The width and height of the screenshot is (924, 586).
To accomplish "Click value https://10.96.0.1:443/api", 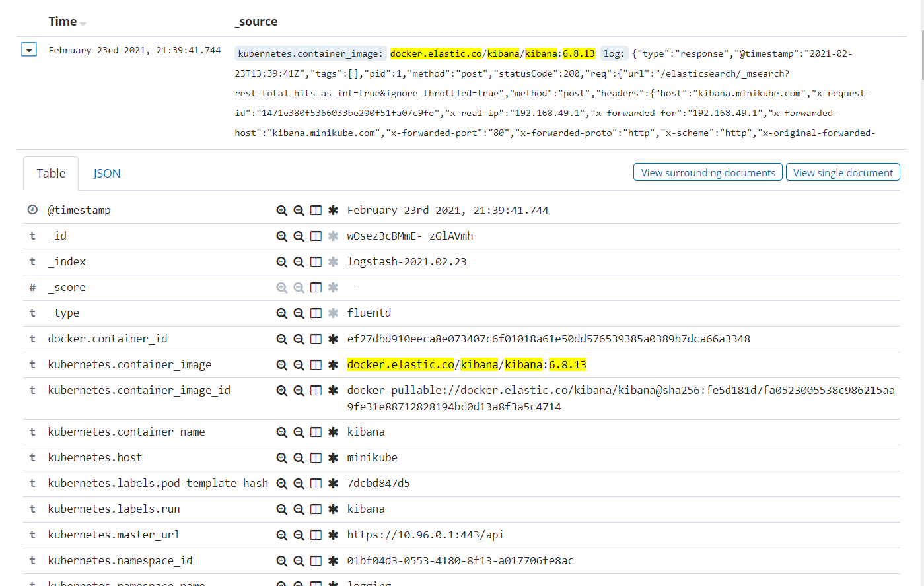I will click(425, 535).
